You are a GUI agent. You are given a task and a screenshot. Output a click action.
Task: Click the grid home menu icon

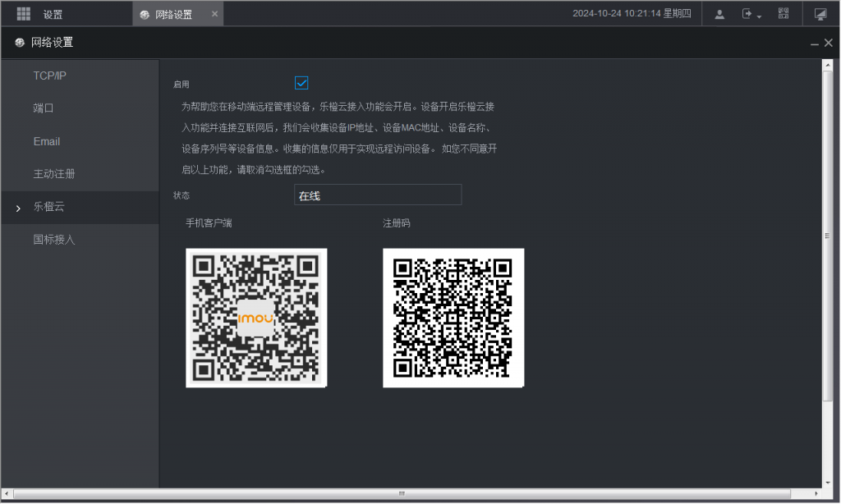point(23,14)
